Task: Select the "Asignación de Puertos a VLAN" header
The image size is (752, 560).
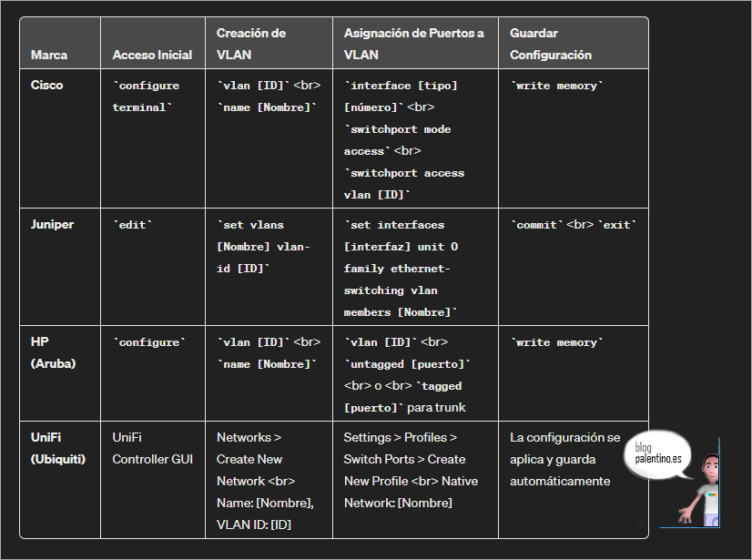Action: point(413,44)
